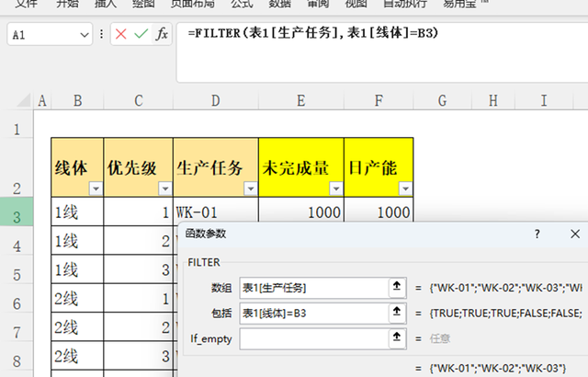Open the 日产能 column filter dropdown
The height and width of the screenshot is (377, 588).
[405, 188]
